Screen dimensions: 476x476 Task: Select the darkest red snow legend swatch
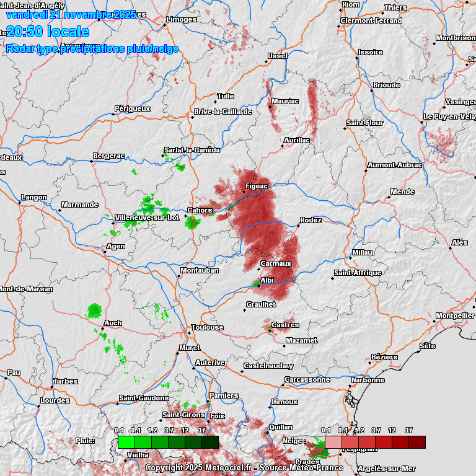point(416,442)
